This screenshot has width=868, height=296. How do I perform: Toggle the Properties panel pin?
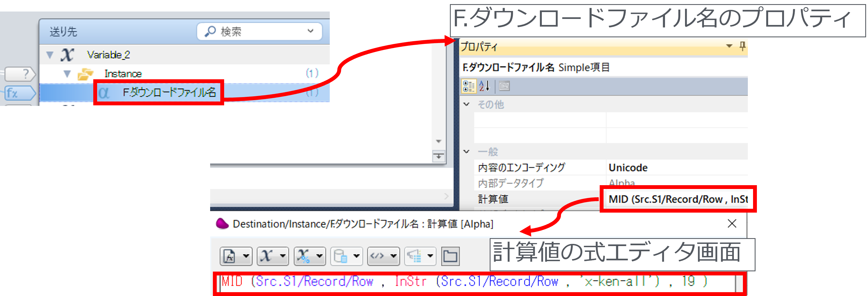click(742, 46)
